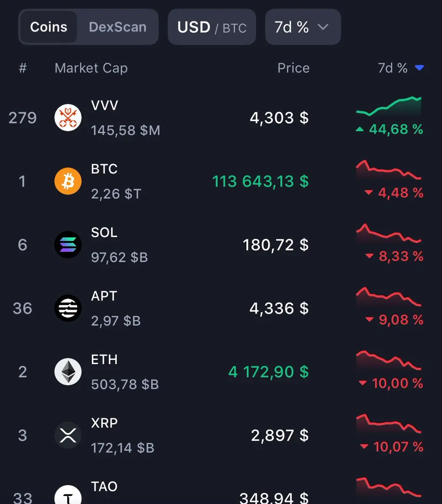Toggle the USD / BTC currency switch
This screenshot has height=504, width=442.
(x=212, y=27)
